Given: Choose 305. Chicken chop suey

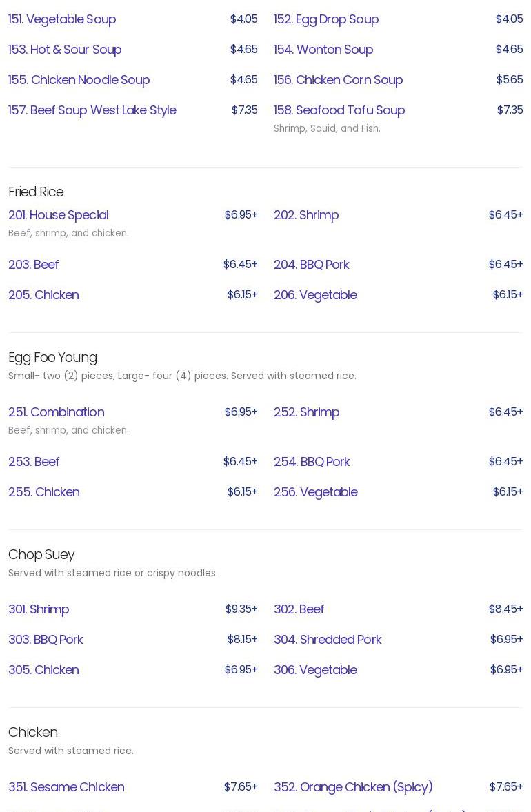Looking at the screenshot, I should point(43,670).
